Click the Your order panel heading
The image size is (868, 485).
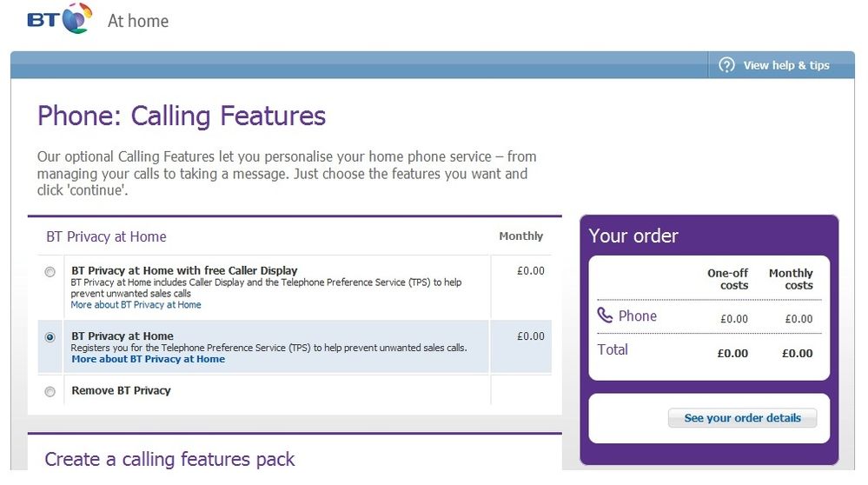[633, 236]
